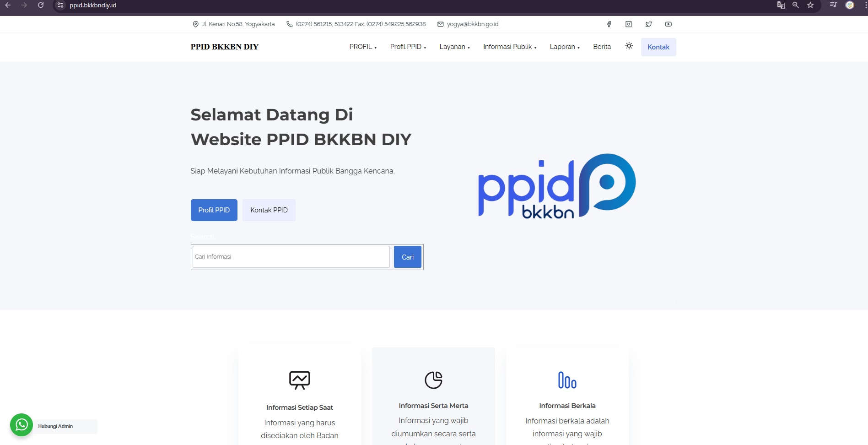Click the PPID BKKBN DIY site title
Image resolution: width=868 pixels, height=445 pixels.
click(x=225, y=47)
